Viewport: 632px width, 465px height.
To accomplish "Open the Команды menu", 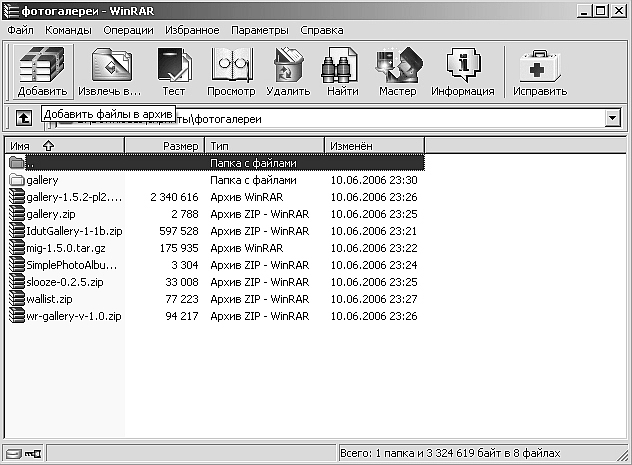I will (x=68, y=30).
